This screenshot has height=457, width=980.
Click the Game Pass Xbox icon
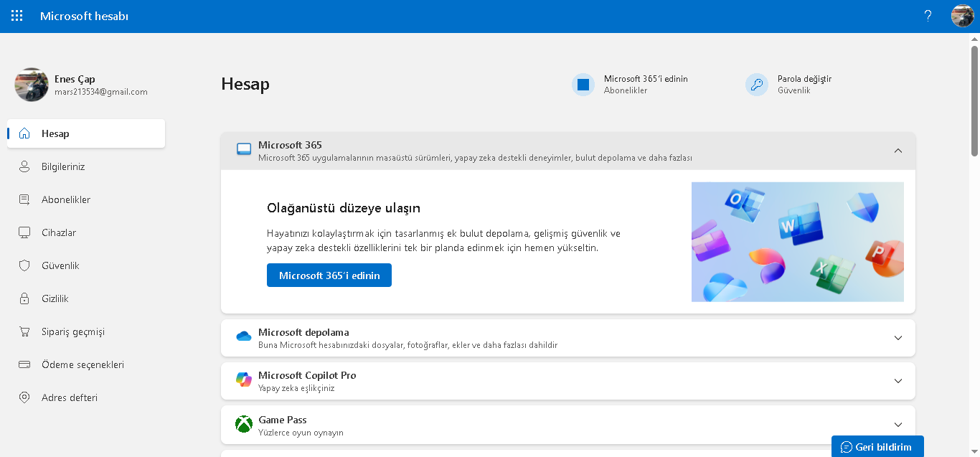pos(244,424)
